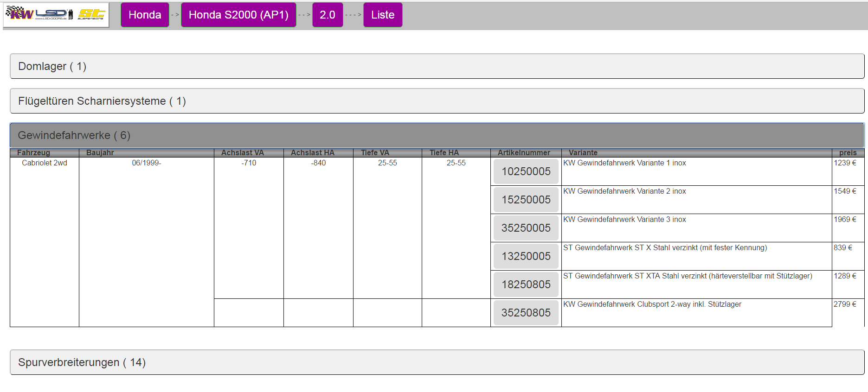Click the KW LSD ST logo
868x392 pixels.
click(56, 15)
